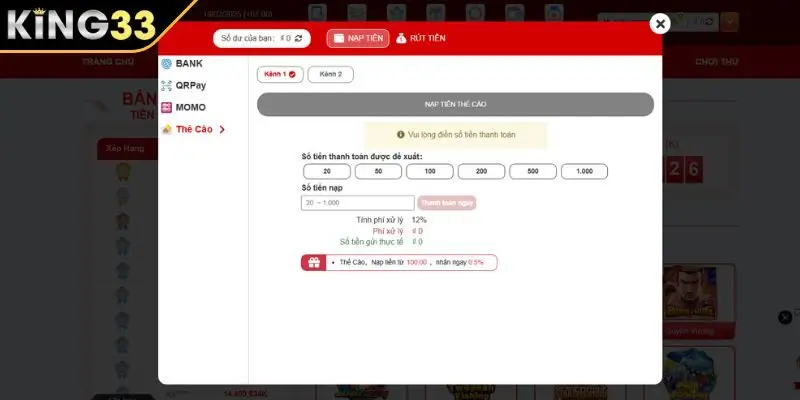The image size is (800, 400).
Task: Click the QRPay QR code icon
Action: 167,85
